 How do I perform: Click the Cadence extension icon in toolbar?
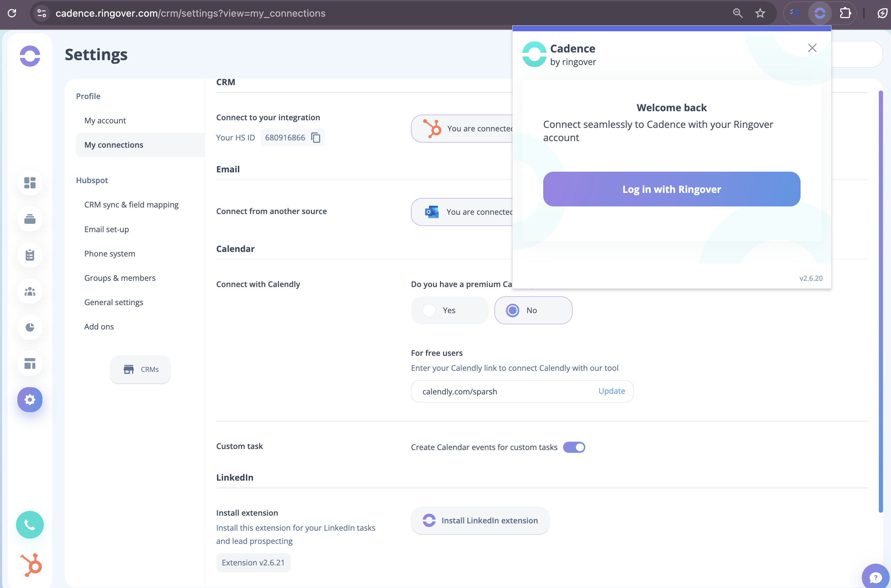coord(820,14)
